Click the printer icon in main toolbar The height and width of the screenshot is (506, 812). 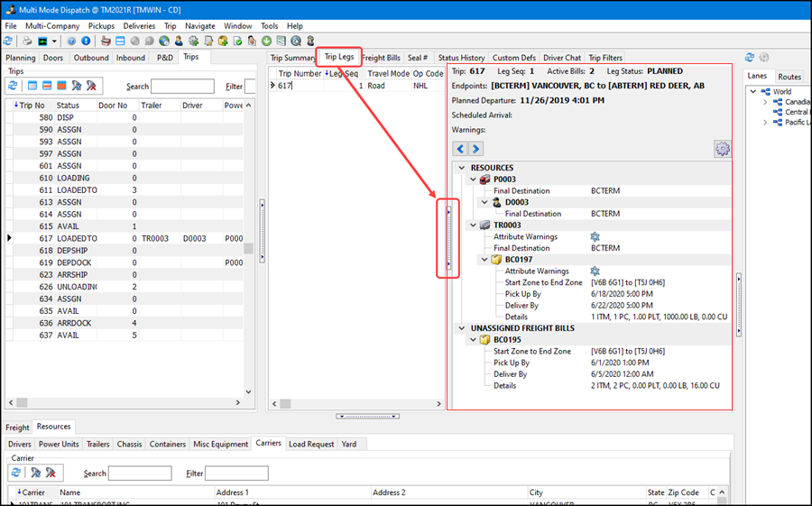pyautogui.click(x=27, y=41)
